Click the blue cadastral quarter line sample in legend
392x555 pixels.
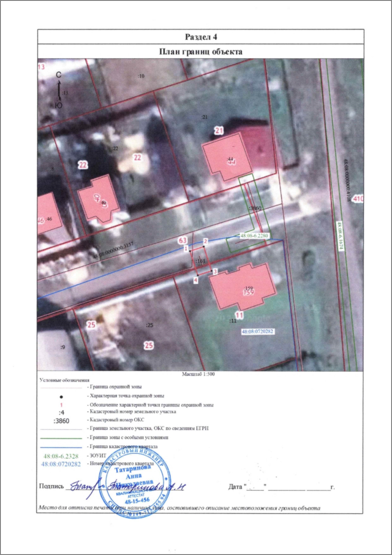click(x=61, y=447)
